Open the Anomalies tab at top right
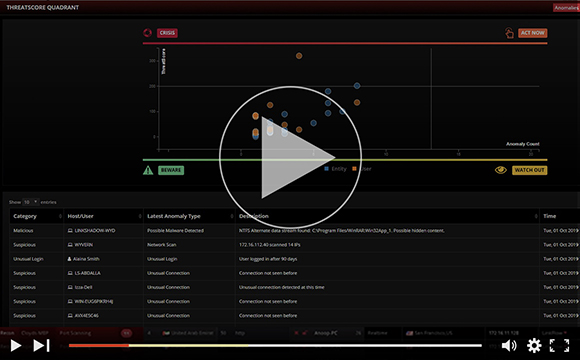The image size is (580, 360). (x=566, y=8)
